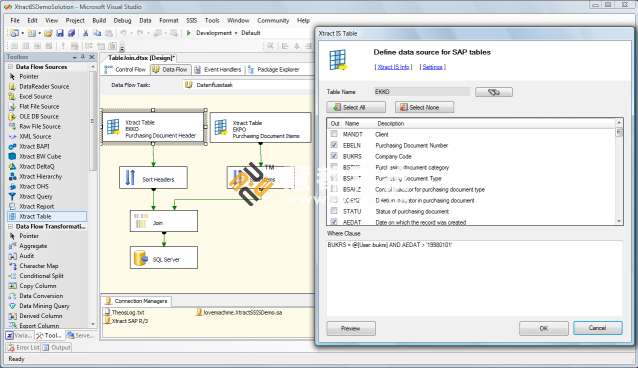This screenshot has width=638, height=368.
Task: Click the table lookup button beside Table Name
Action: click(494, 92)
